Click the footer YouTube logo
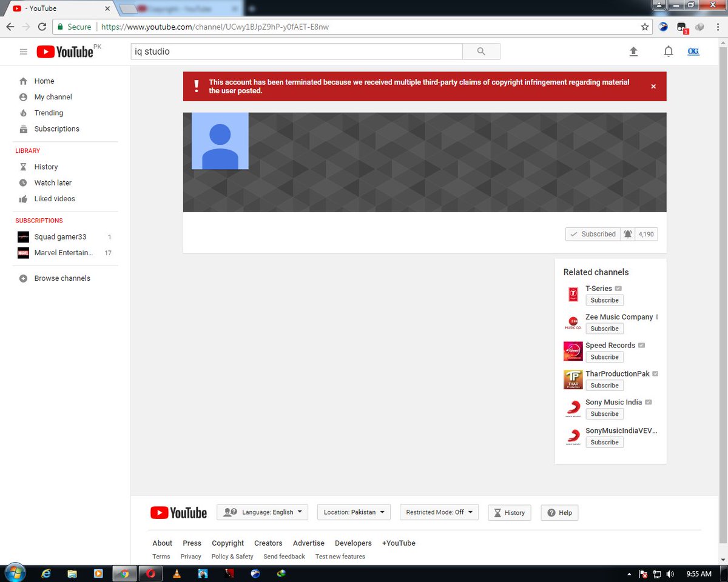The height and width of the screenshot is (582, 728). click(x=179, y=513)
